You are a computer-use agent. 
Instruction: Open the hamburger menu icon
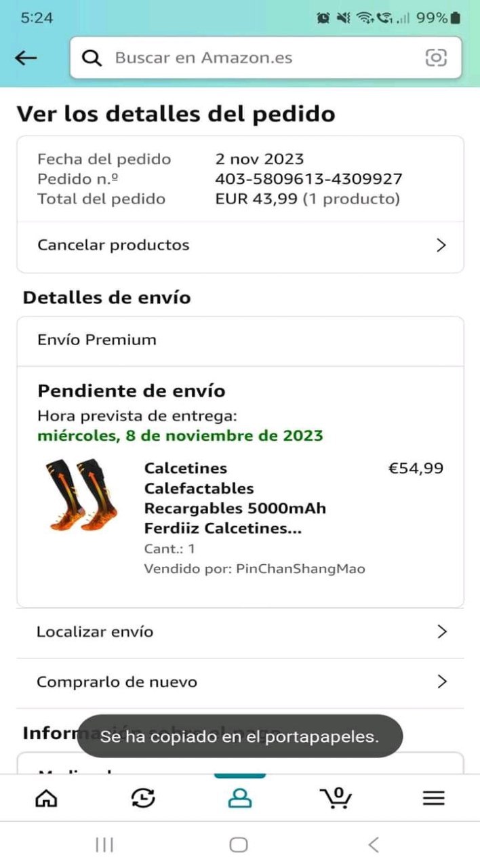pos(433,798)
